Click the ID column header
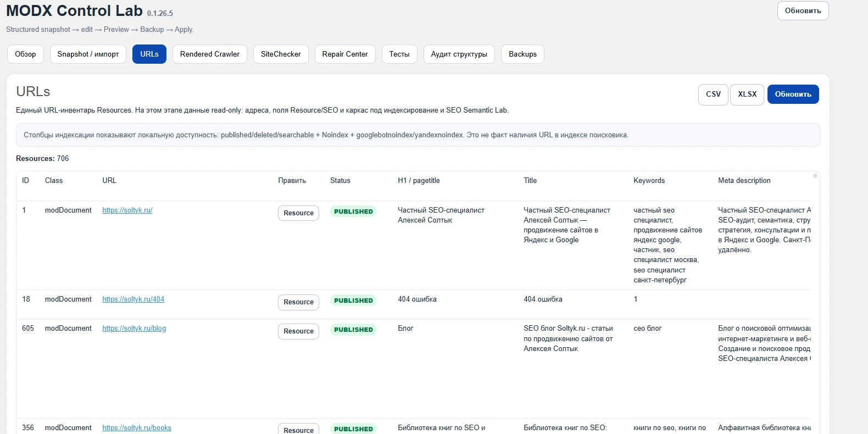 25,180
